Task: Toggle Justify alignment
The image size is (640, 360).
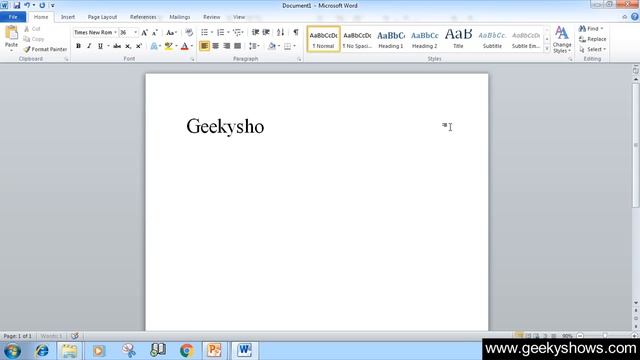Action: 238,46
